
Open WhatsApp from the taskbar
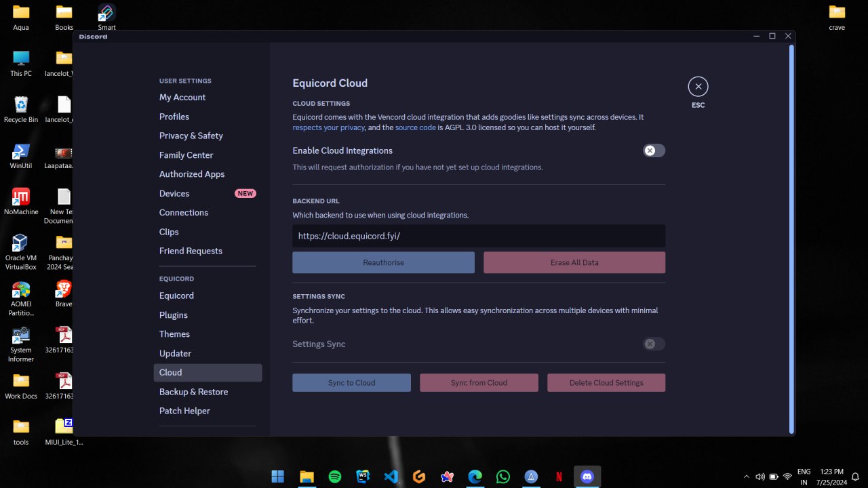pyautogui.click(x=503, y=476)
